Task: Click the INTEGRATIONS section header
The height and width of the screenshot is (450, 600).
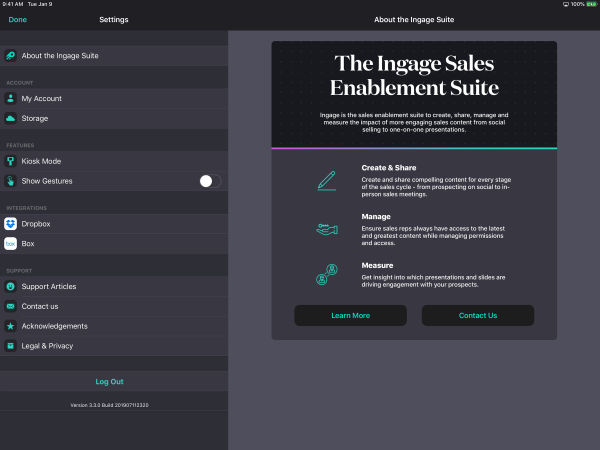Action: pyautogui.click(x=26, y=208)
